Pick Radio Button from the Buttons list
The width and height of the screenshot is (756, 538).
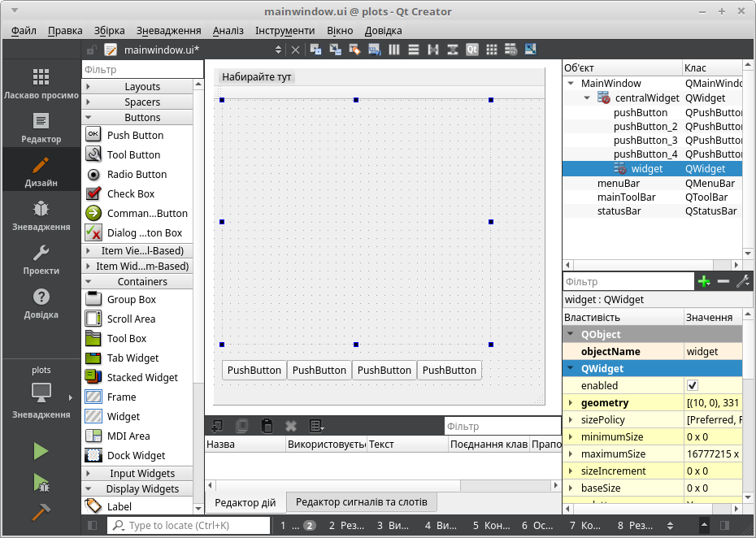coord(136,175)
